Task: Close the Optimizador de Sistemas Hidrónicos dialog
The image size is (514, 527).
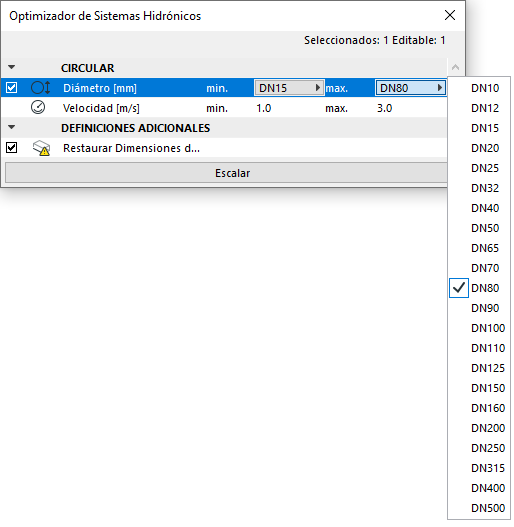Action: pyautogui.click(x=450, y=15)
